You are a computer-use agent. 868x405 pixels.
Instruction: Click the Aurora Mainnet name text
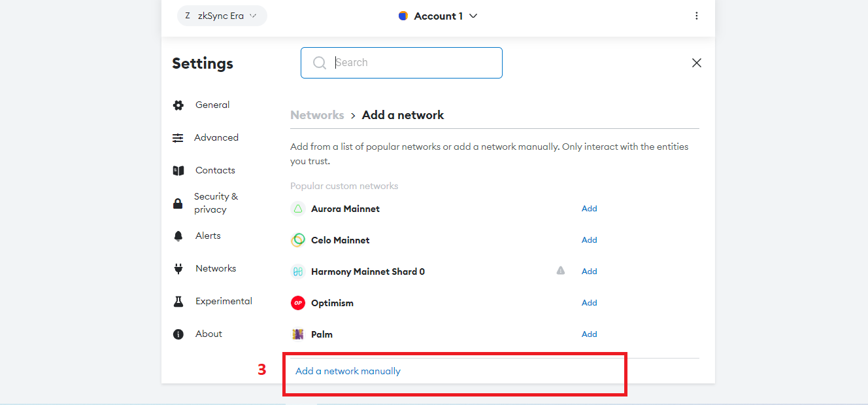coord(345,209)
